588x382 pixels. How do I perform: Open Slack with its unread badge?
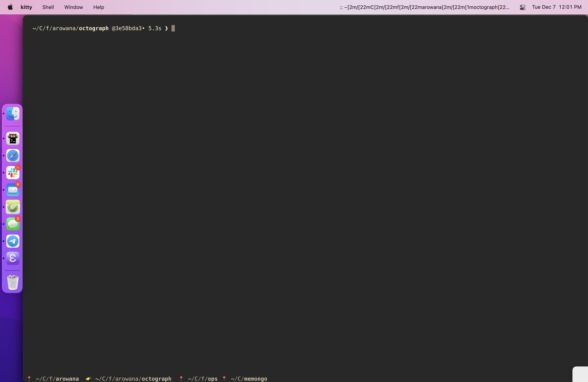tap(13, 173)
